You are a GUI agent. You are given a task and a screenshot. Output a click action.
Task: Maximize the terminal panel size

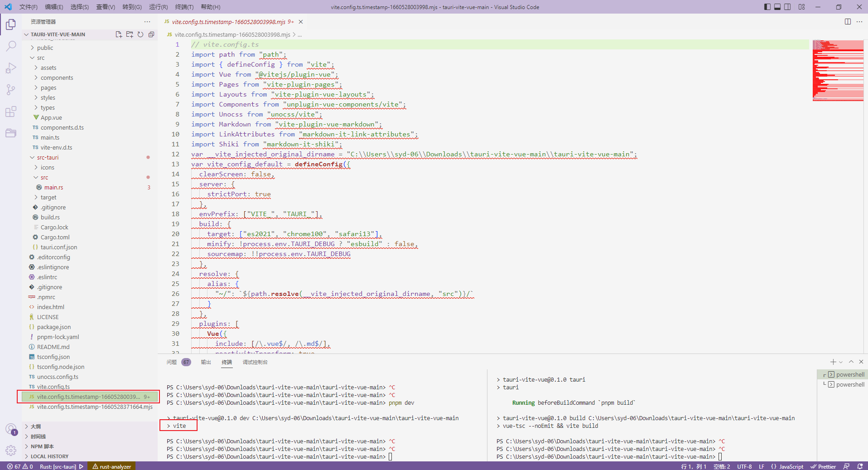[851, 362]
